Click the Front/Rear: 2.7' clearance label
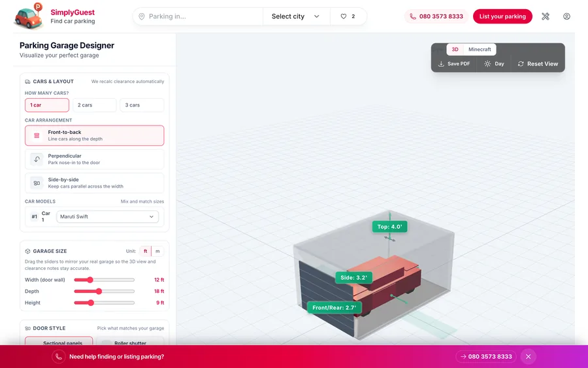This screenshot has width=588, height=368. click(x=334, y=308)
